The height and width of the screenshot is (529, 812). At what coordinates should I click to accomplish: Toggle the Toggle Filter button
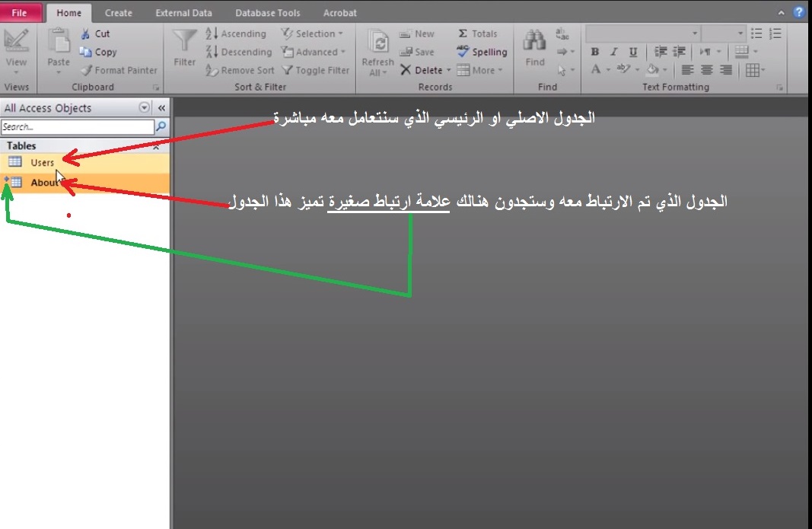[x=315, y=70]
